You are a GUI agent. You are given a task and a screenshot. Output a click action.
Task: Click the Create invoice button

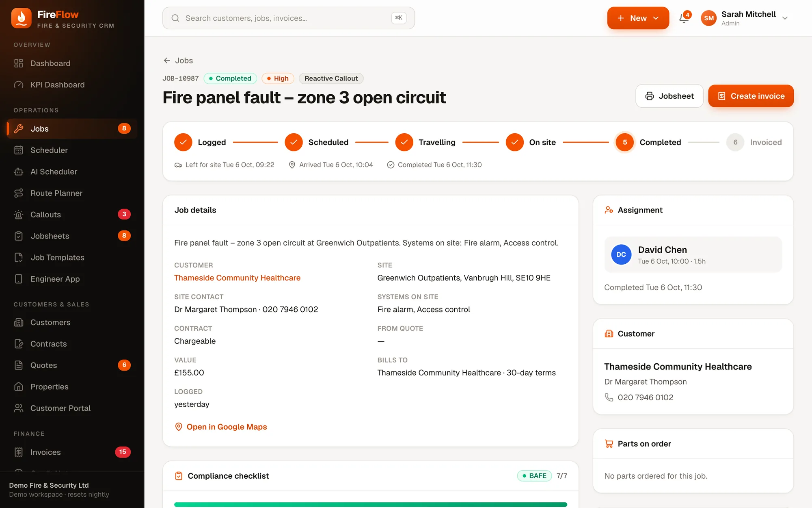pos(751,96)
